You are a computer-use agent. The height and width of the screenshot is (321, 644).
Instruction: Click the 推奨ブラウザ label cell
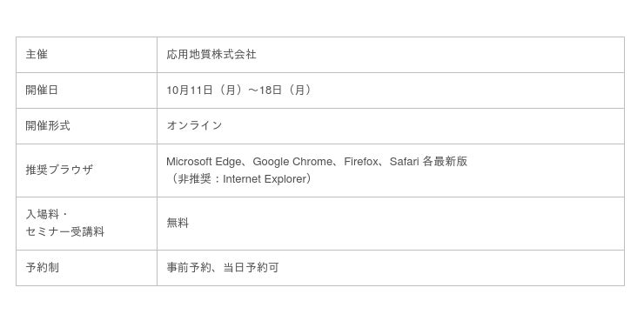86,171
